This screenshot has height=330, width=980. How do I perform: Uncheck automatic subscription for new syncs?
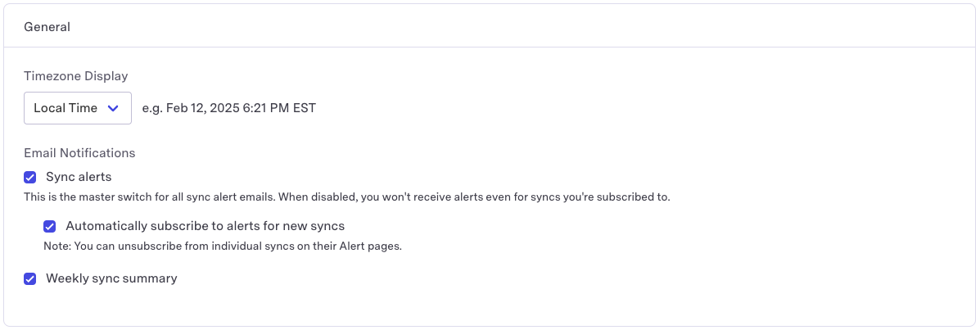point(50,226)
